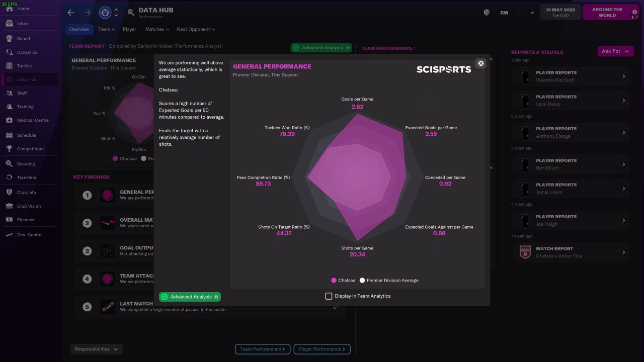Screen dimensions: 644x362
Task: Open the Inbox envelope icon
Action: pos(9,24)
